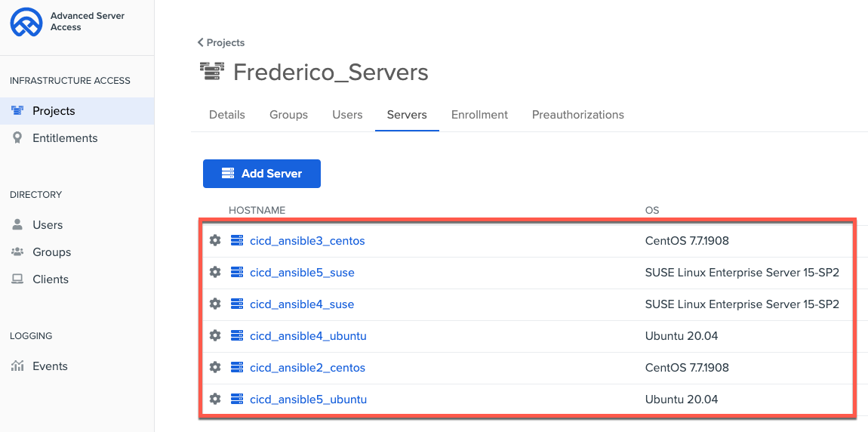
Task: Open Clients in the Directory section
Action: click(x=51, y=279)
